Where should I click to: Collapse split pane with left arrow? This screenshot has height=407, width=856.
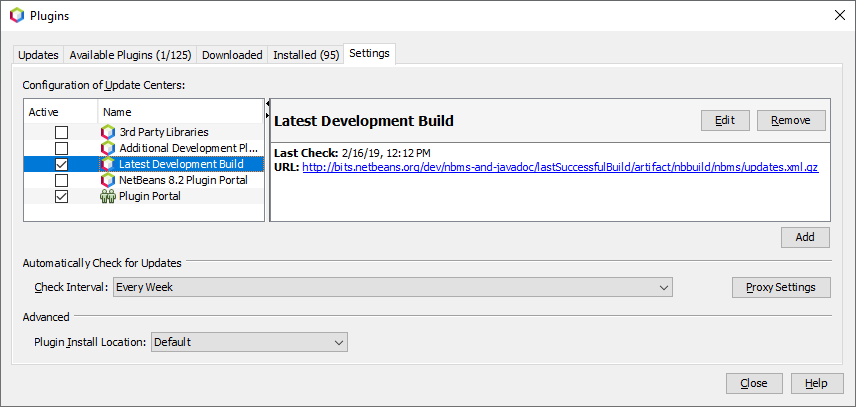pyautogui.click(x=268, y=104)
